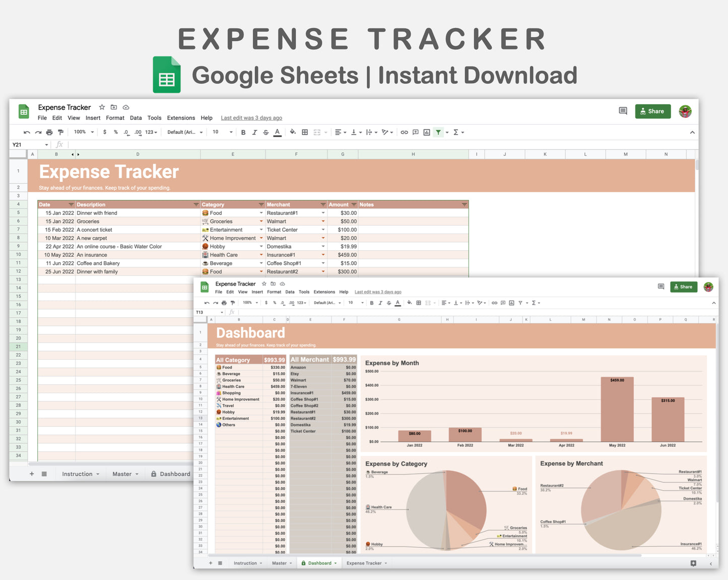Open the Food category dropdown in row 5

(x=260, y=212)
